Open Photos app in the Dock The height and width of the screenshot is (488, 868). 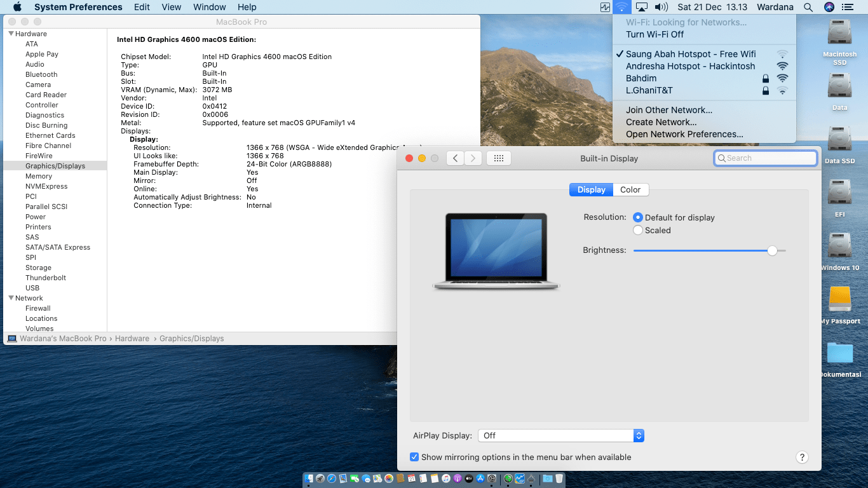[x=389, y=478]
